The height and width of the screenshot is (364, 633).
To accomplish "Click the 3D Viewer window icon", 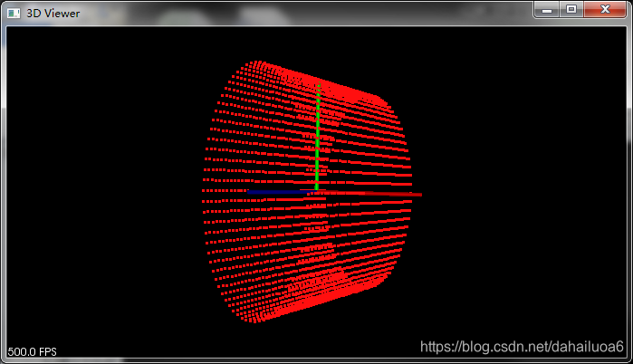I will click(14, 14).
